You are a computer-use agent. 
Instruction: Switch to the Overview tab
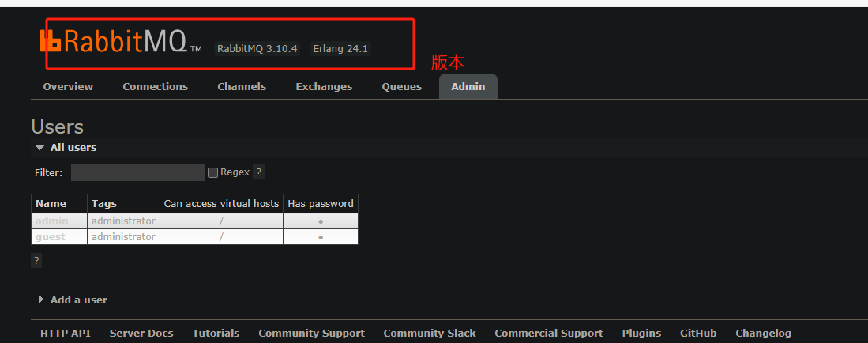(x=68, y=86)
